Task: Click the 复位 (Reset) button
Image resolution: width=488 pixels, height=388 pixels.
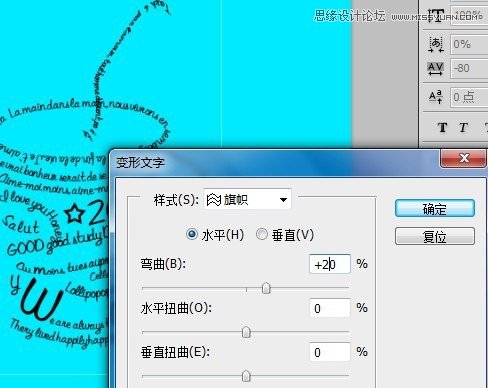Action: point(435,236)
